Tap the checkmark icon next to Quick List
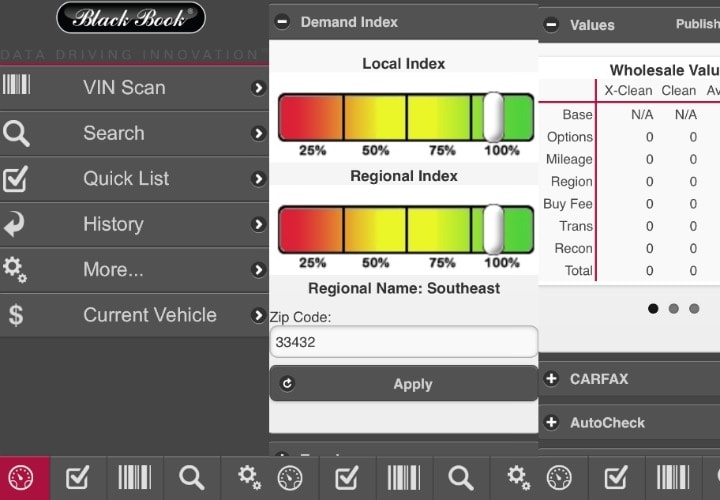The height and width of the screenshot is (500, 720). (x=16, y=179)
